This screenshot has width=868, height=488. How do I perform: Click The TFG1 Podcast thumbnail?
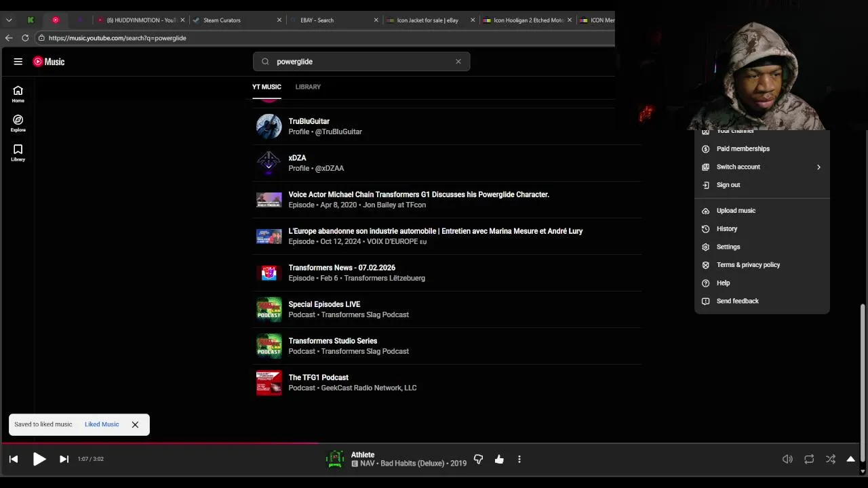269,383
